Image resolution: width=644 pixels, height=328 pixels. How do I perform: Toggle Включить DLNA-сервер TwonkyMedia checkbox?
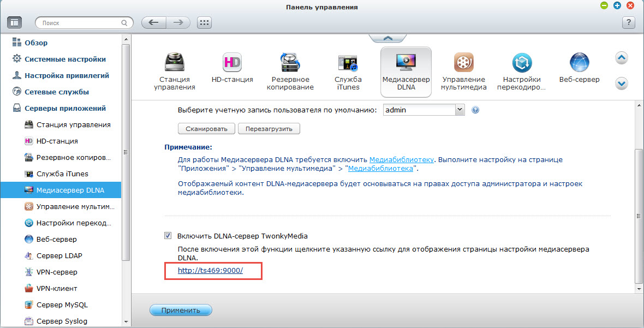tap(168, 236)
